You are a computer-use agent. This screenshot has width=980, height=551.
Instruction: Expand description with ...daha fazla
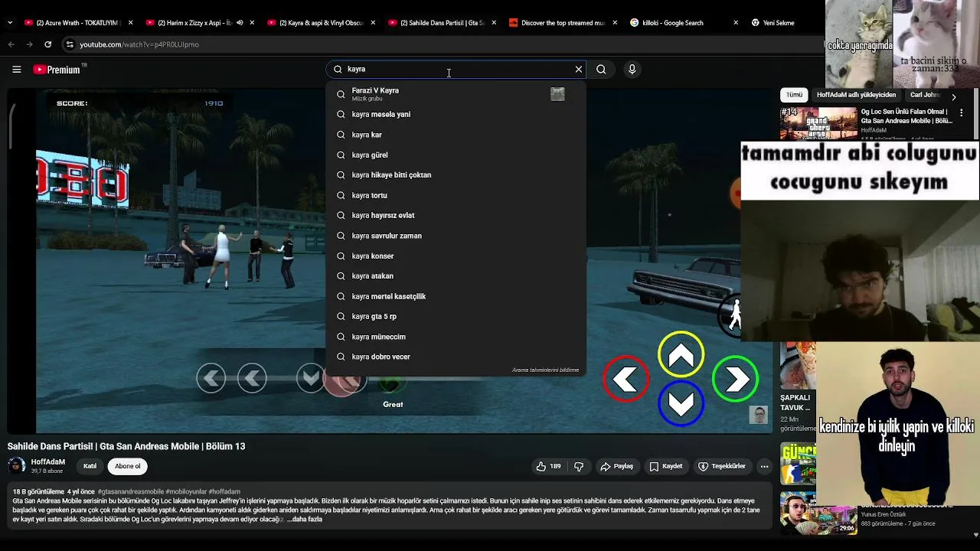(305, 519)
